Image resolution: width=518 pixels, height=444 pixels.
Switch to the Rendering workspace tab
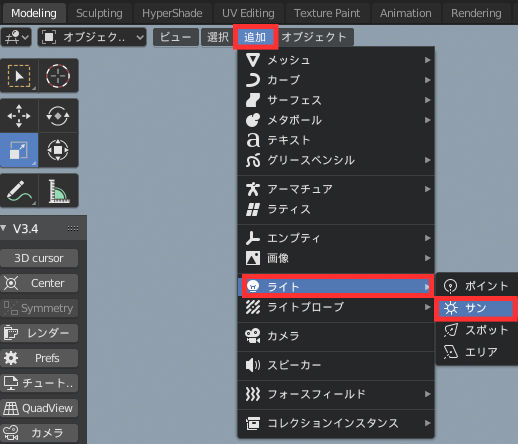pyautogui.click(x=476, y=13)
